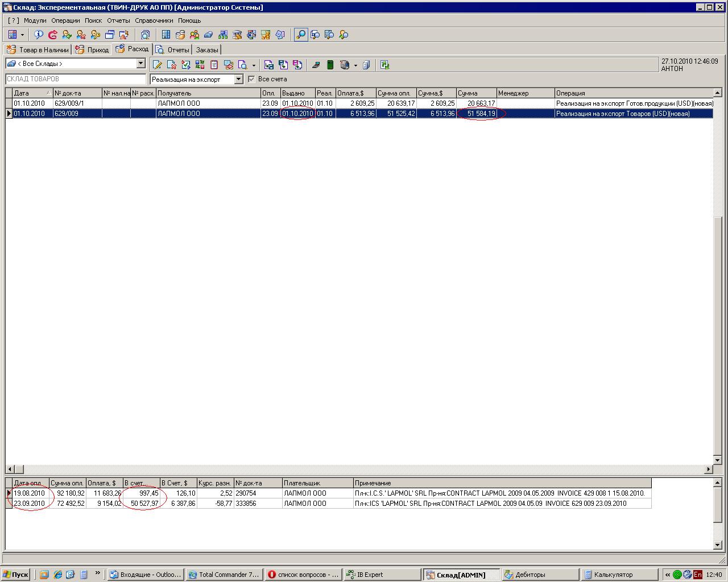This screenshot has width=728, height=582.
Task: Select the row with document 629/009/1
Action: click(x=68, y=103)
